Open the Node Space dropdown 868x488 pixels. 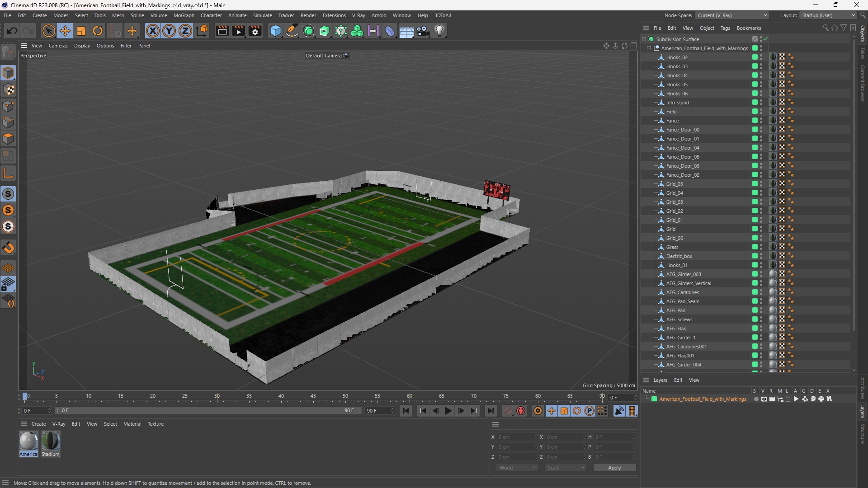pyautogui.click(x=732, y=15)
